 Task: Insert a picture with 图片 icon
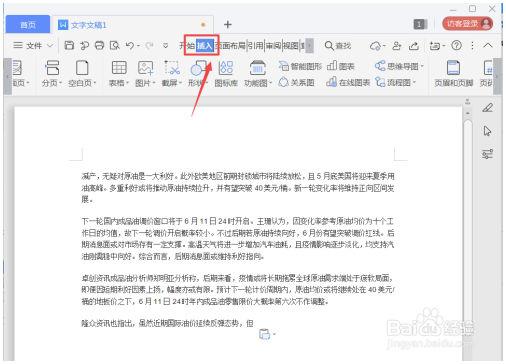pos(145,74)
